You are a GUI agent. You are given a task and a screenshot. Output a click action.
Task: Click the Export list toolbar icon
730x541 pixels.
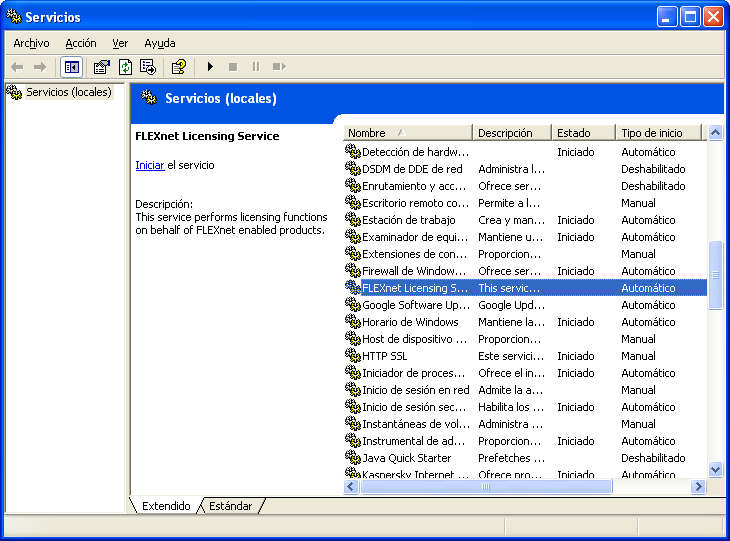click(x=148, y=67)
